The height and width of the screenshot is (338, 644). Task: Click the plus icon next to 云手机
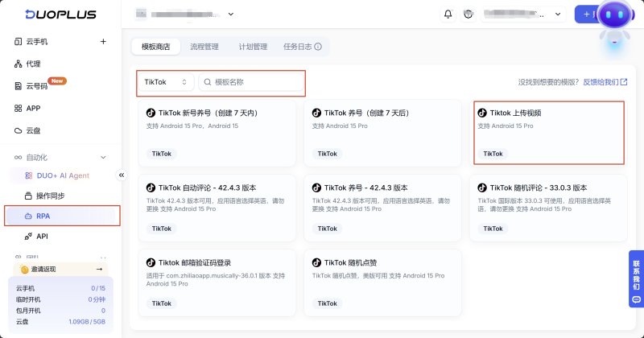pyautogui.click(x=103, y=42)
